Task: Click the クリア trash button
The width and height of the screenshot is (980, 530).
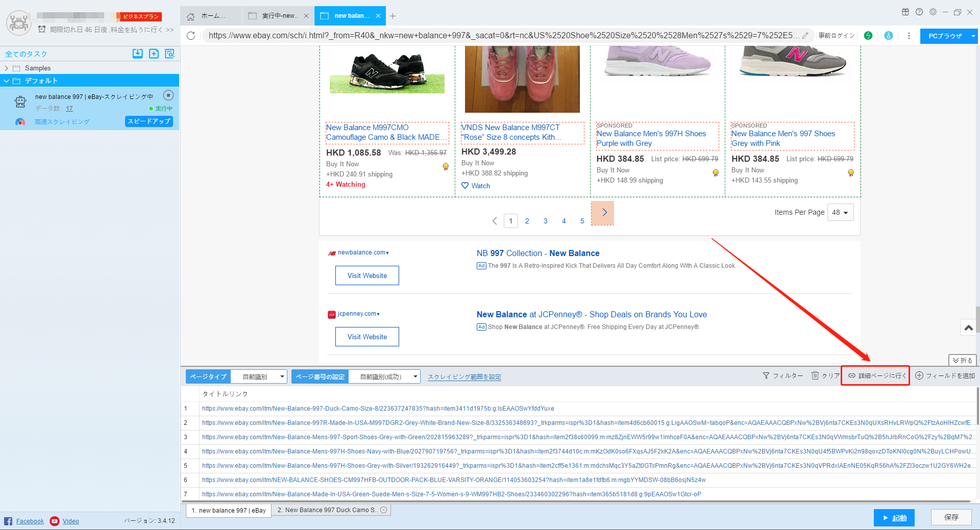Action: [x=825, y=375]
